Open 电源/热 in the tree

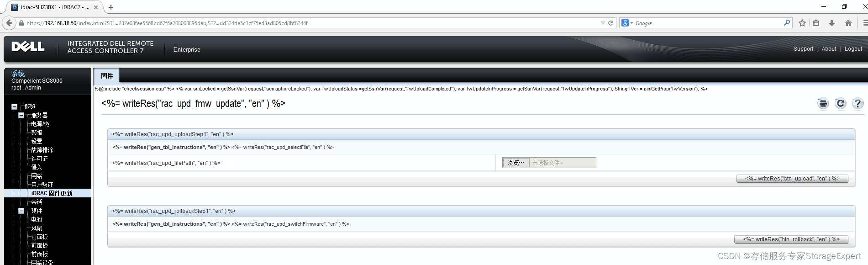40,124
